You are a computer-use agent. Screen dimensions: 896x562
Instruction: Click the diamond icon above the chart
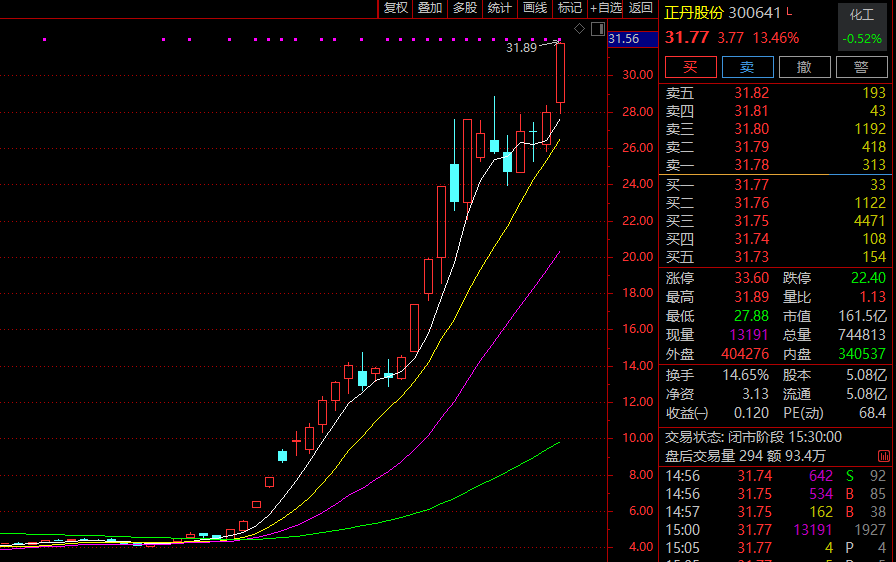point(579,29)
